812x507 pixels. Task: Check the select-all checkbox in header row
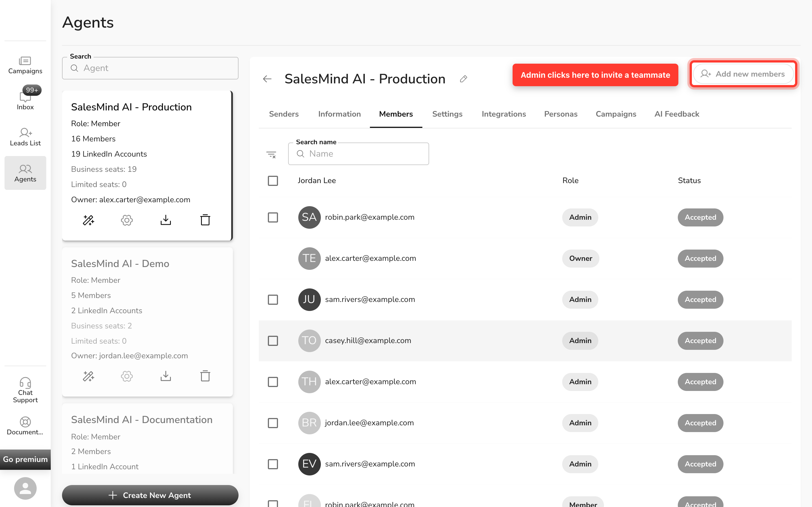pos(273,181)
